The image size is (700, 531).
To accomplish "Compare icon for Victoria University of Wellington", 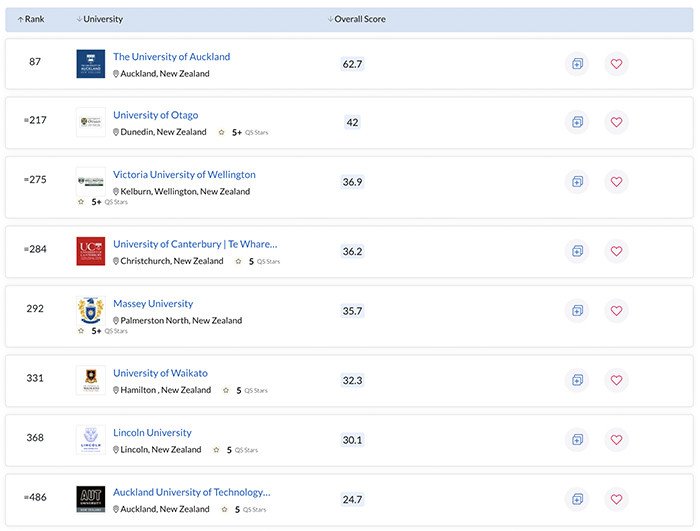I will tap(577, 182).
